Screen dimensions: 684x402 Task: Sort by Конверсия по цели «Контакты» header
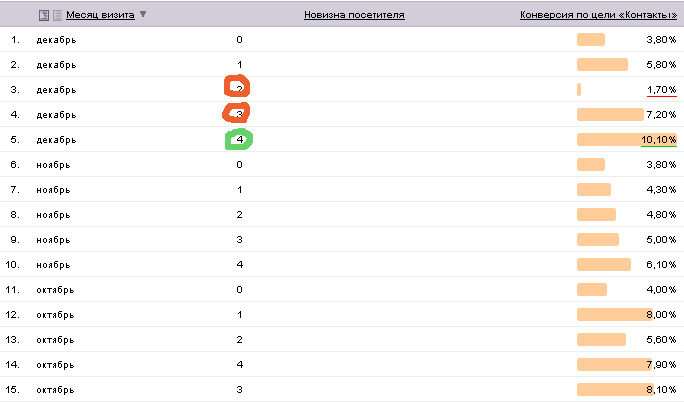(598, 15)
